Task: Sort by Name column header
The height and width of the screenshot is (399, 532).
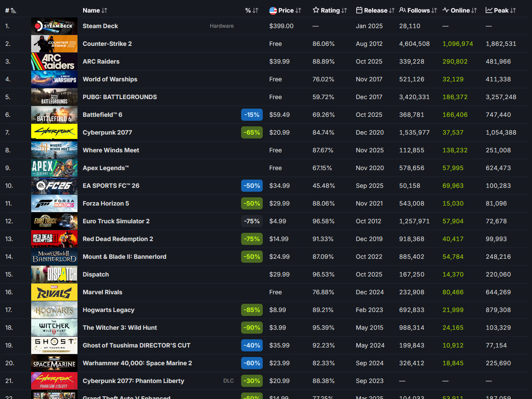Action: click(95, 10)
